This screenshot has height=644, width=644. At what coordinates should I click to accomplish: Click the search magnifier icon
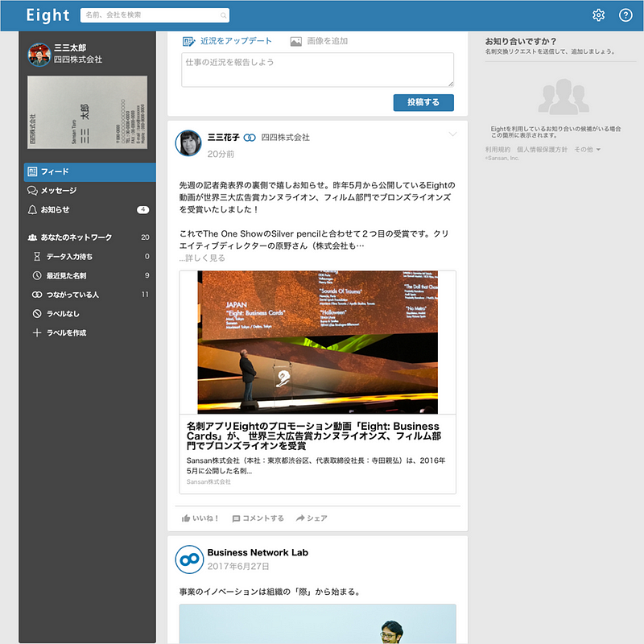coord(224,15)
